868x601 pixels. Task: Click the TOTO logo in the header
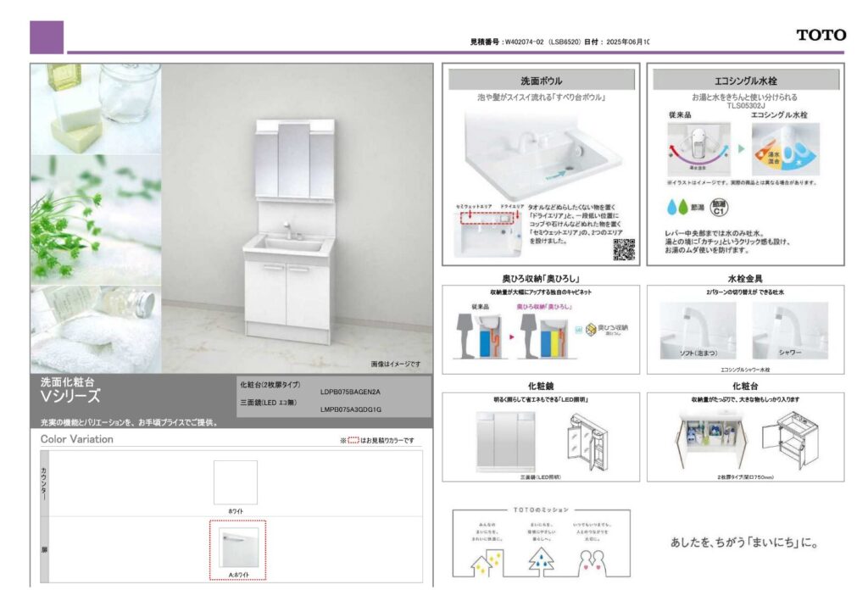point(821,35)
